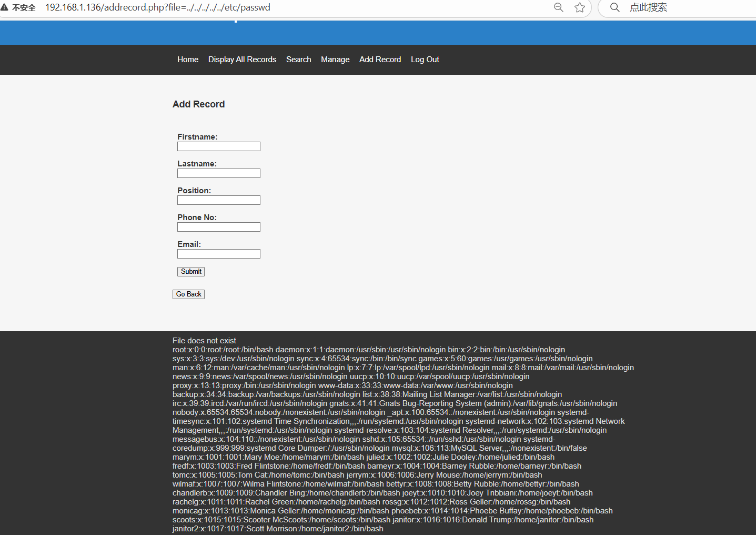
Task: Select the address bar URL
Action: [x=158, y=7]
